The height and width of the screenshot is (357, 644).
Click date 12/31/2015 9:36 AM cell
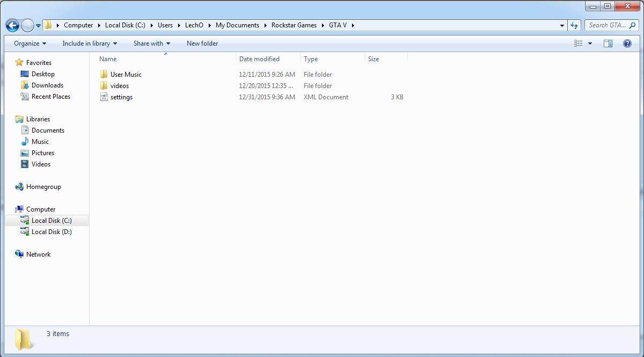pyautogui.click(x=267, y=97)
